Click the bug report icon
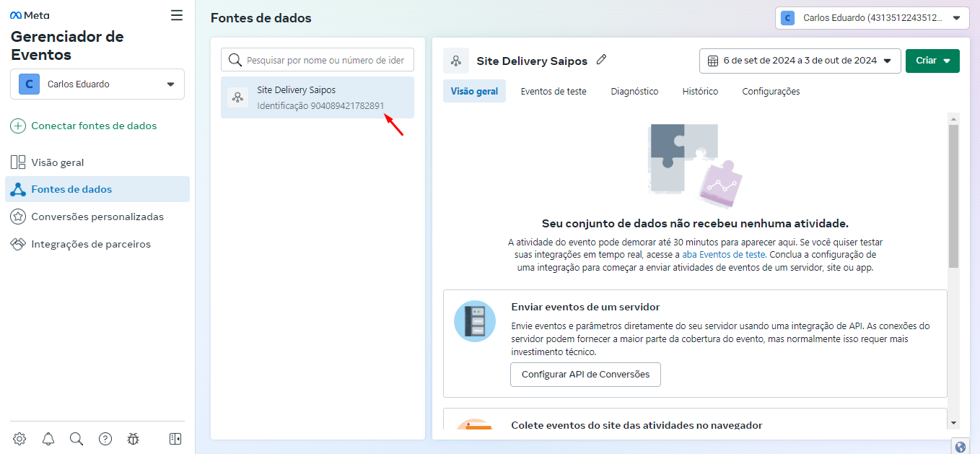The image size is (980, 454). [x=133, y=439]
